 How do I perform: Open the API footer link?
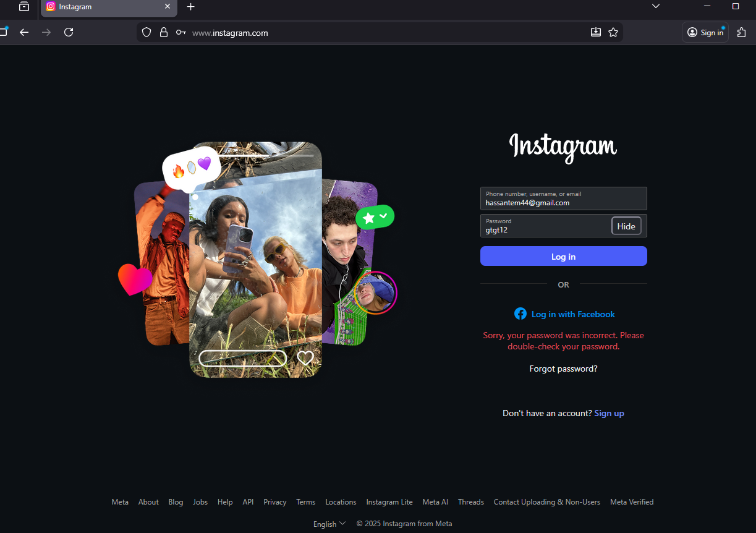[x=248, y=502]
